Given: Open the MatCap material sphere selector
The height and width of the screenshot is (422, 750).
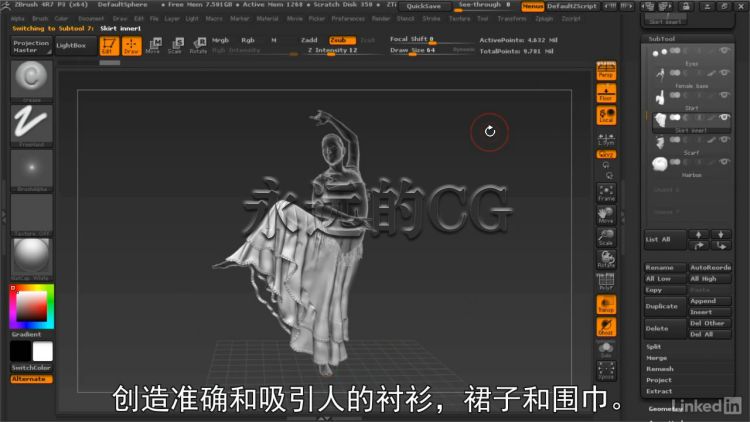Looking at the screenshot, I should coord(32,258).
